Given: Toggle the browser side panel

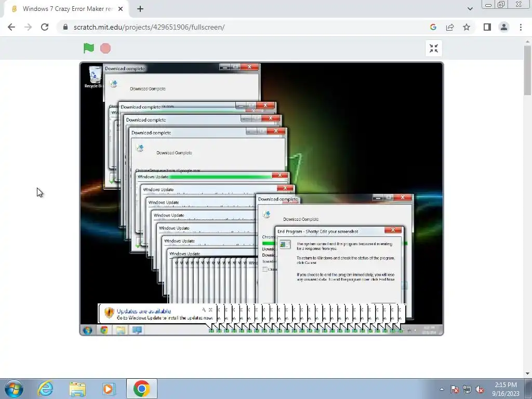Looking at the screenshot, I should [x=487, y=27].
